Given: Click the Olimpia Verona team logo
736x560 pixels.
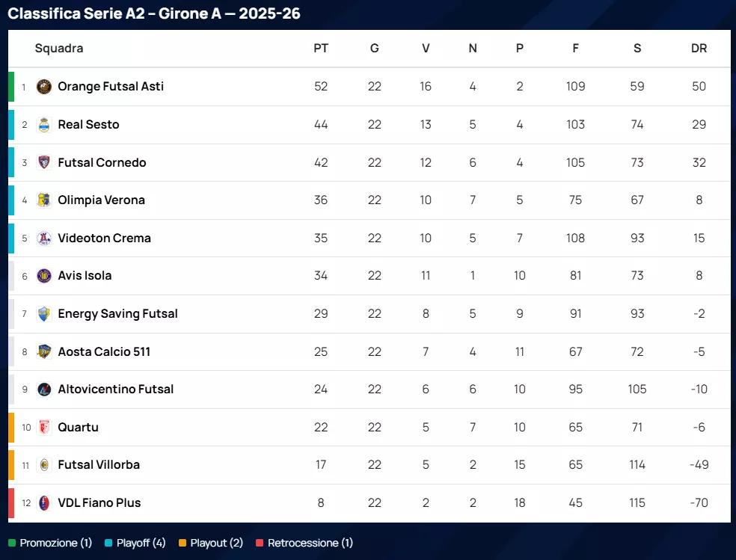Looking at the screenshot, I should pos(44,200).
